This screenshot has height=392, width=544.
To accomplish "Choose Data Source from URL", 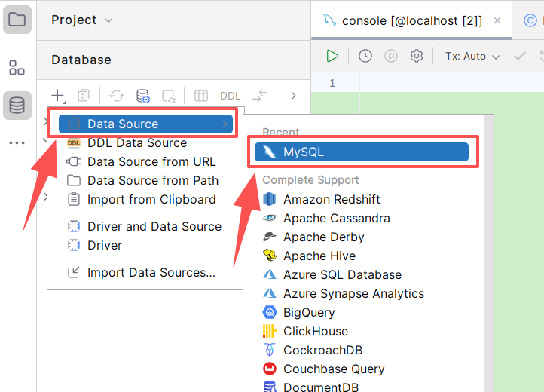I will (x=145, y=162).
